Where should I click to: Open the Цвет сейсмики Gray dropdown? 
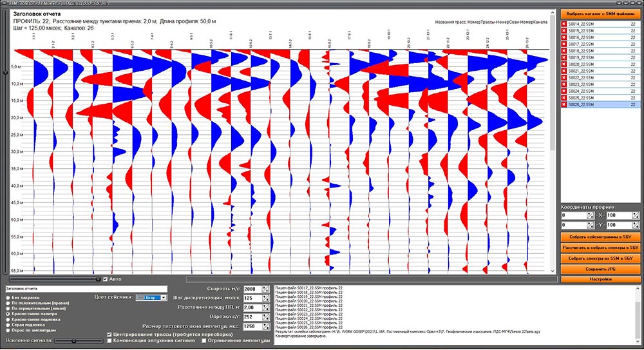pyautogui.click(x=151, y=297)
